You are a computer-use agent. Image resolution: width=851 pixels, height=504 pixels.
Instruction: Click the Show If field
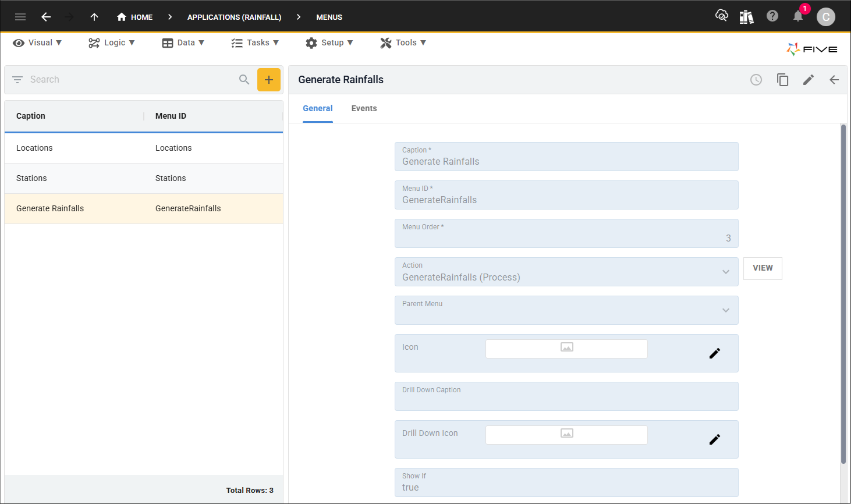566,482
